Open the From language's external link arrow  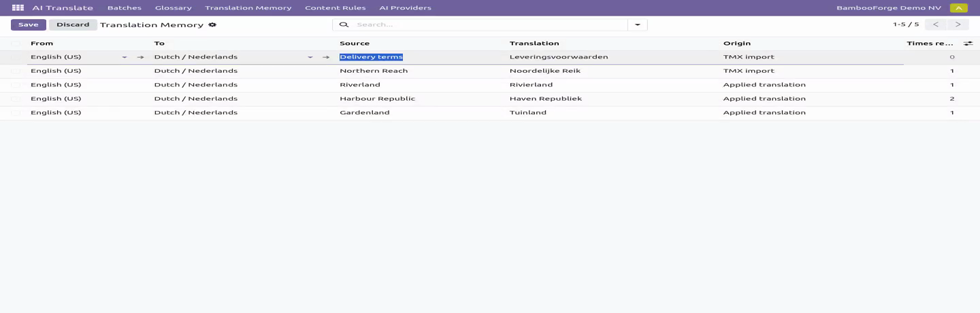pos(140,57)
